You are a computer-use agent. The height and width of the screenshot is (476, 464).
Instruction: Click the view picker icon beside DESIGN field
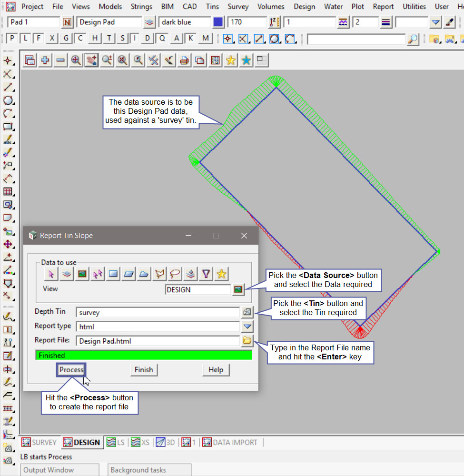coord(238,289)
